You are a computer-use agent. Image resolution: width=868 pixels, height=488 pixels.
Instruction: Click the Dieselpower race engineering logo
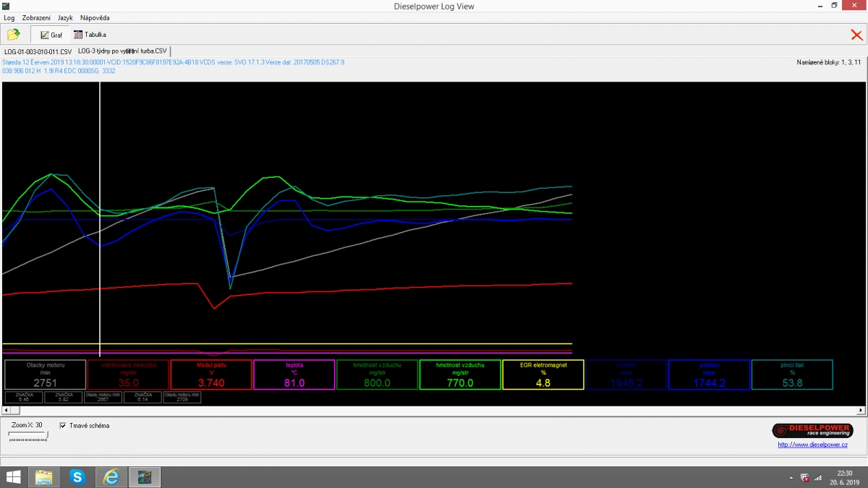pos(811,430)
